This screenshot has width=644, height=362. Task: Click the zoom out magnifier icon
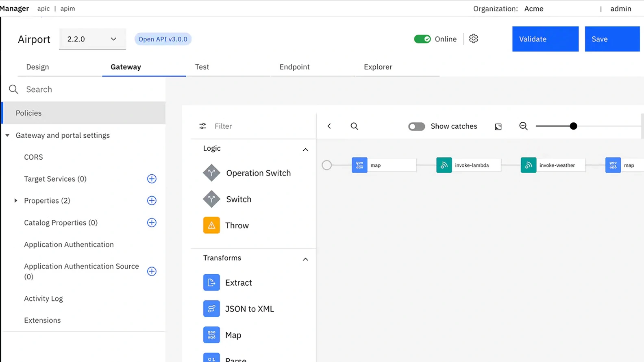tap(523, 126)
